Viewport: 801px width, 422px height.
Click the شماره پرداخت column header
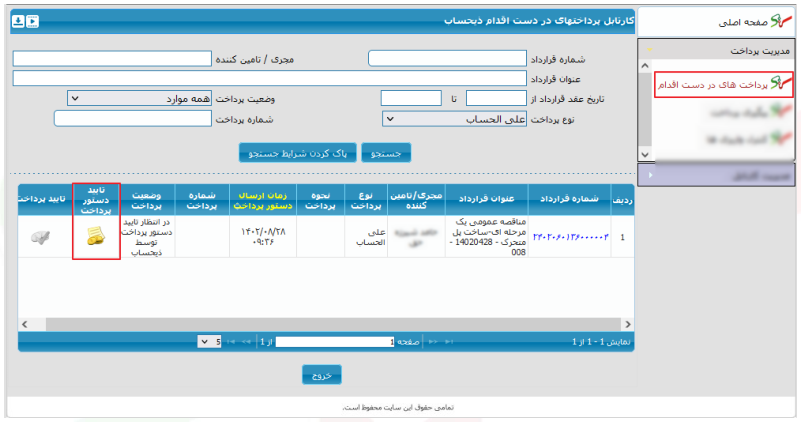[202, 200]
